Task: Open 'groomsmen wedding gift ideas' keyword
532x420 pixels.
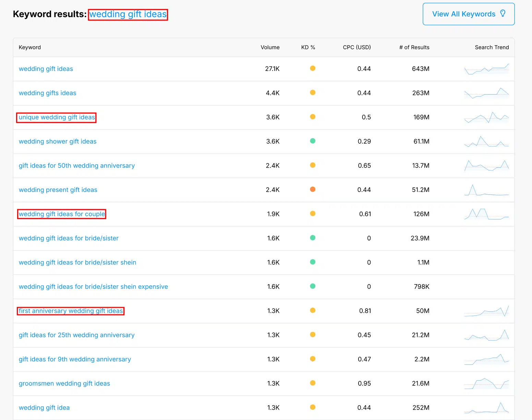Action: pos(64,384)
